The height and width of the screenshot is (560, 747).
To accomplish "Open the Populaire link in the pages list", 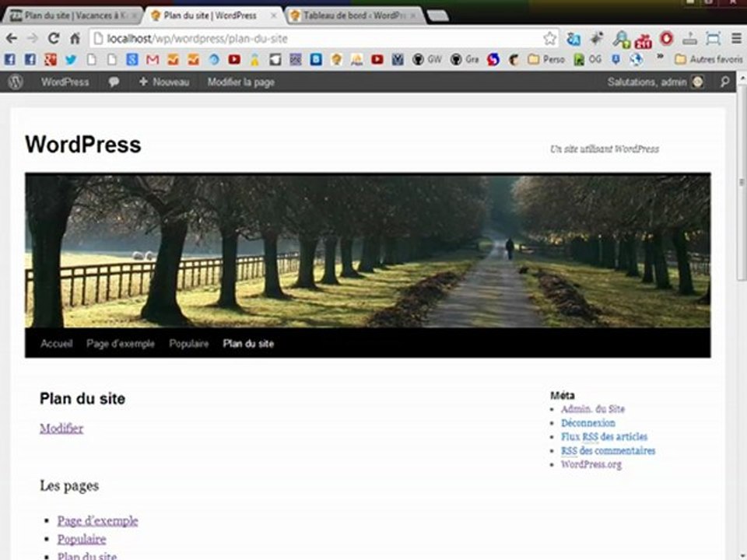I will 82,539.
